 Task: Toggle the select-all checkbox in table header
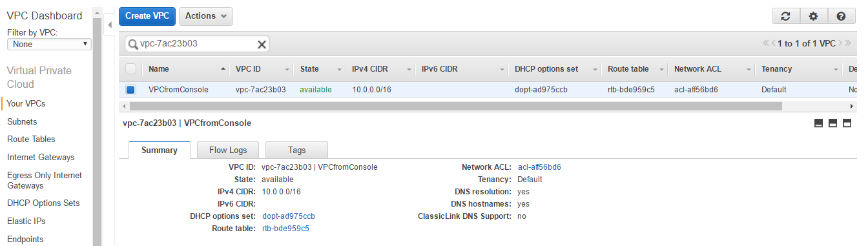click(130, 69)
